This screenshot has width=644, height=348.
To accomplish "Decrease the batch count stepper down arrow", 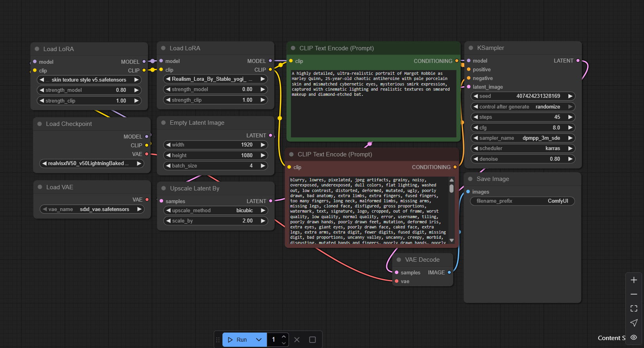I will point(283,343).
